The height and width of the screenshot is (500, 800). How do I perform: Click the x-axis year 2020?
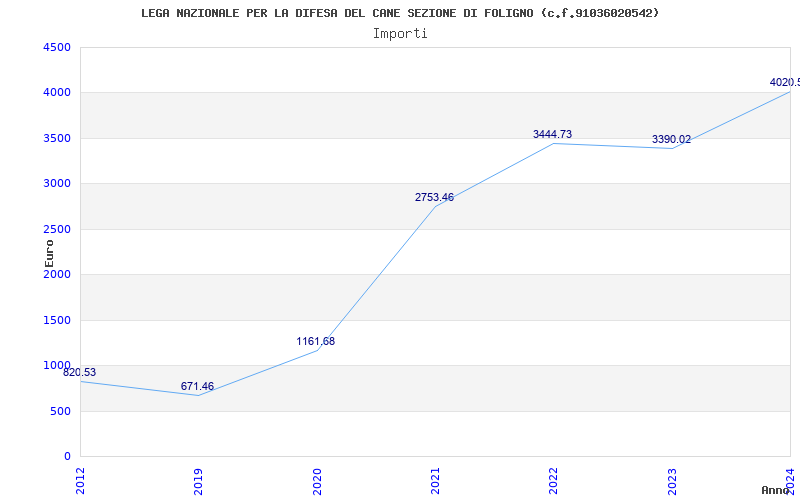(317, 481)
